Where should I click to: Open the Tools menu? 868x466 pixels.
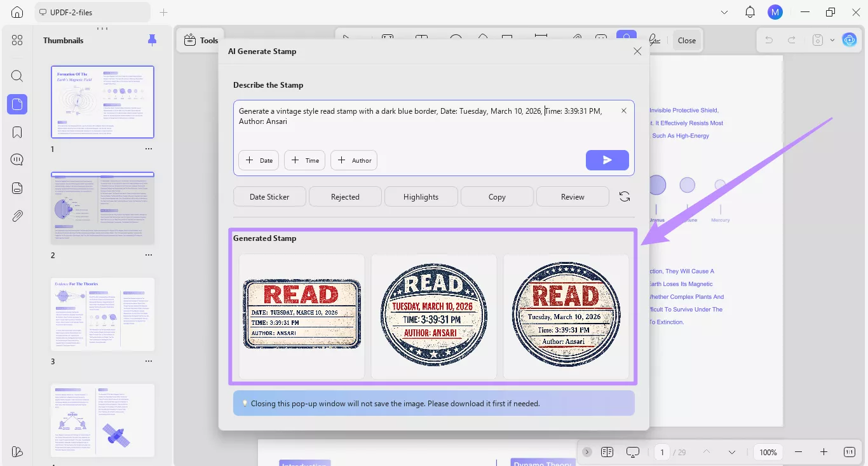point(201,40)
